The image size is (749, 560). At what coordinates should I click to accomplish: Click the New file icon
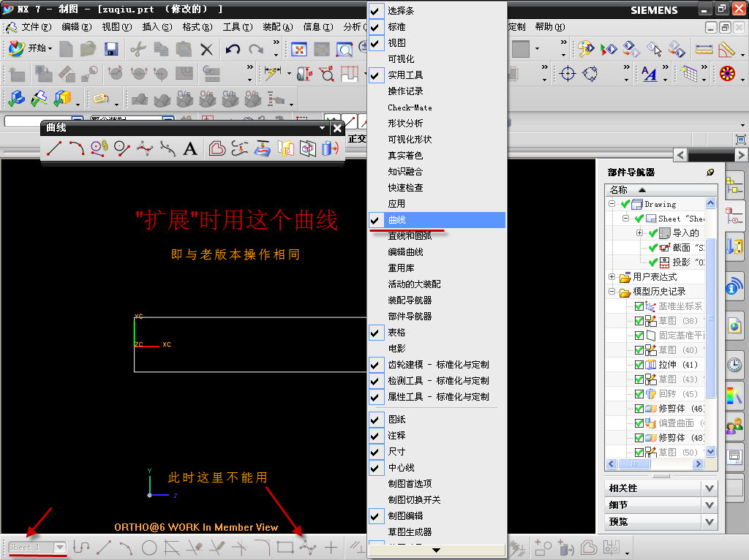pyautogui.click(x=66, y=49)
